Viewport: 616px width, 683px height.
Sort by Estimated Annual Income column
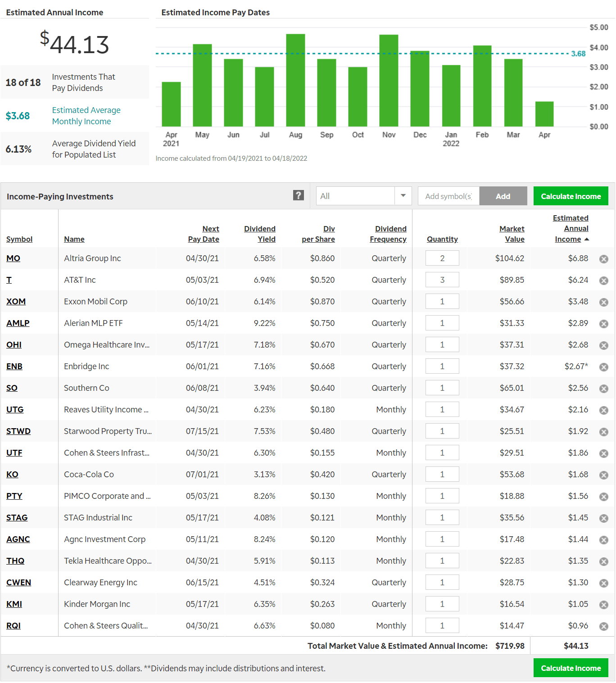pyautogui.click(x=571, y=229)
